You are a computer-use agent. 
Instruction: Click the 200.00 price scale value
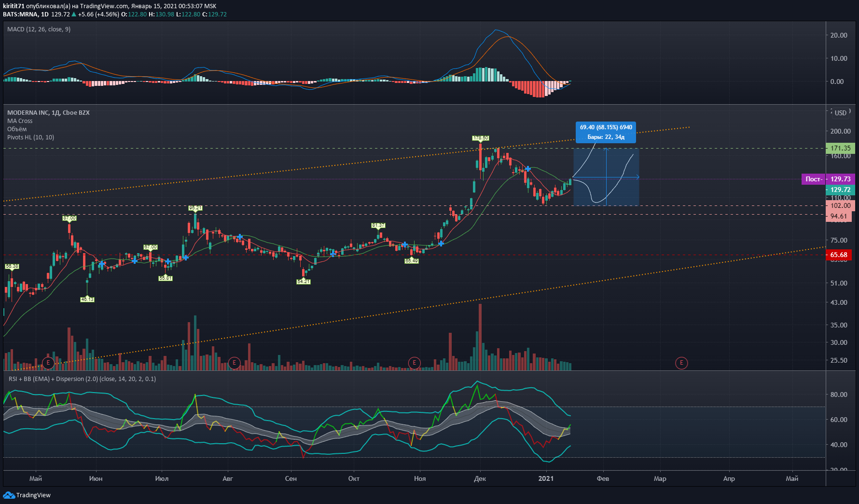840,131
